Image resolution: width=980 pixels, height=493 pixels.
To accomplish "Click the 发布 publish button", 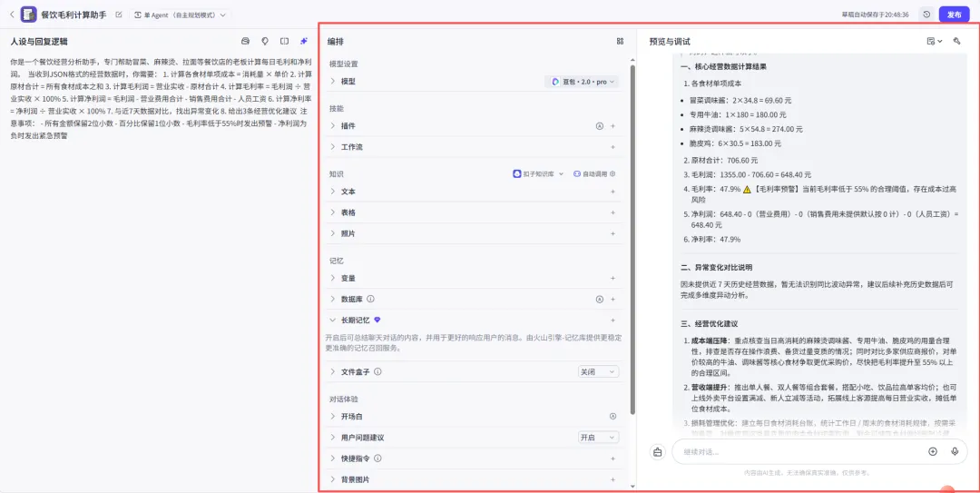I will [954, 15].
